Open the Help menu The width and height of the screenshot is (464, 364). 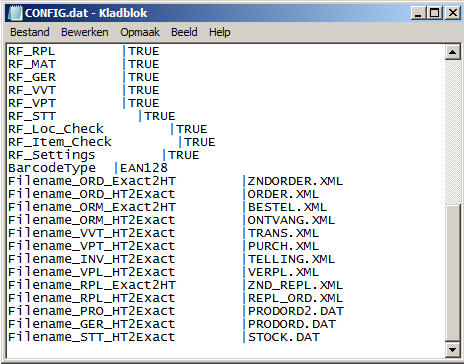[x=219, y=32]
